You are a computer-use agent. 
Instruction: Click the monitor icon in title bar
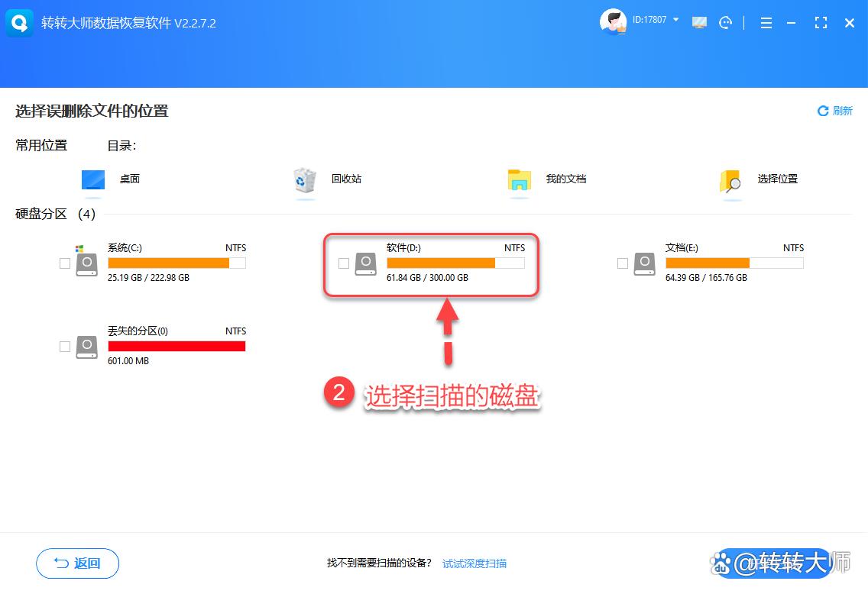[699, 23]
